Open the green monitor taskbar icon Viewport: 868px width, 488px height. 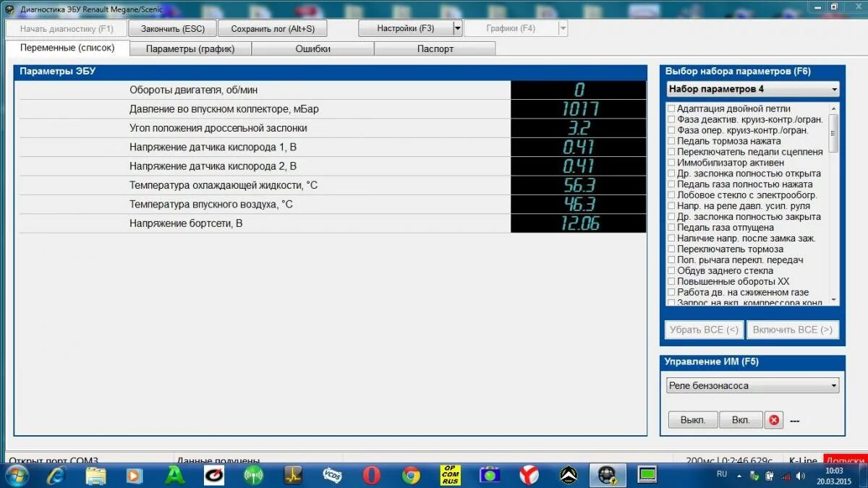click(x=647, y=475)
